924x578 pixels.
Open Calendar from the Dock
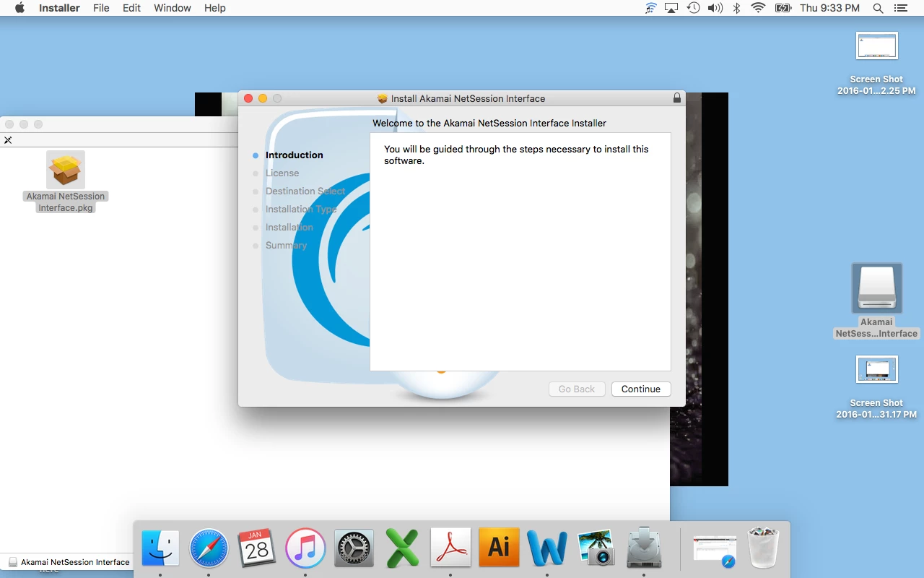257,548
